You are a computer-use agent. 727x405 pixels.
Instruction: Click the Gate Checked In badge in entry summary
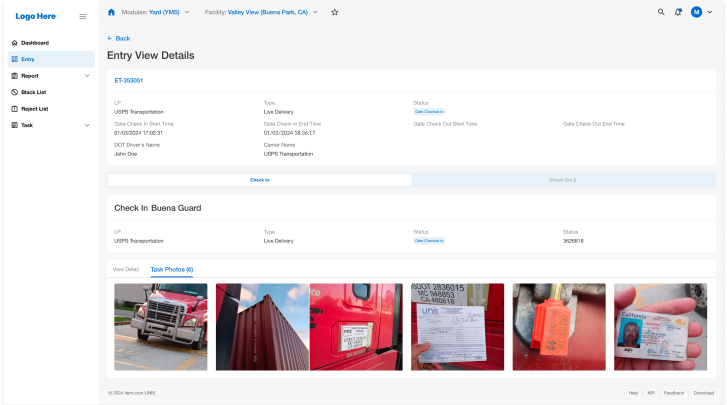tap(429, 112)
